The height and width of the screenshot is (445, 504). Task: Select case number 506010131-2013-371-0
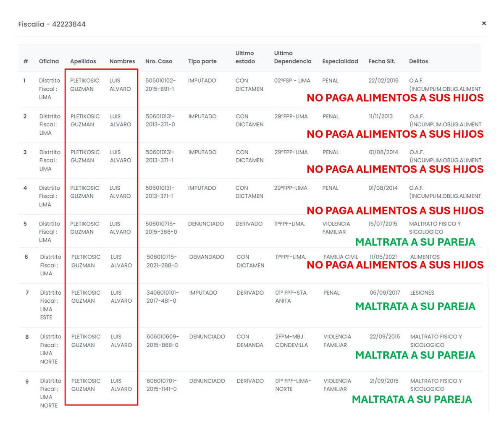tap(160, 120)
